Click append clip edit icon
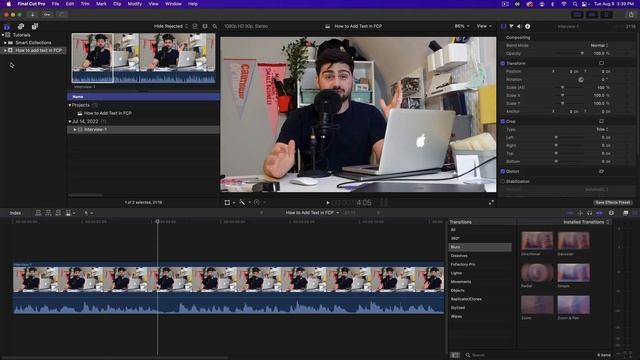Image resolution: width=640 pixels, height=360 pixels. [58, 213]
